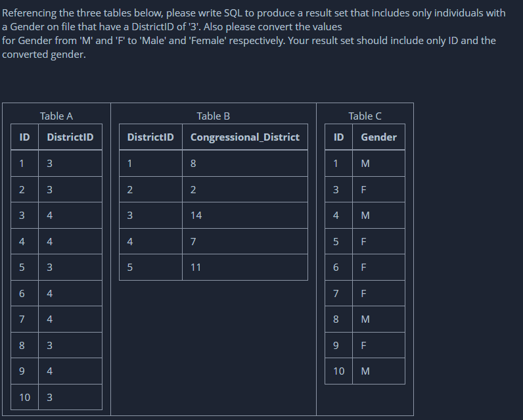
Task: Click the ID header in Table C
Action: pyautogui.click(x=338, y=137)
